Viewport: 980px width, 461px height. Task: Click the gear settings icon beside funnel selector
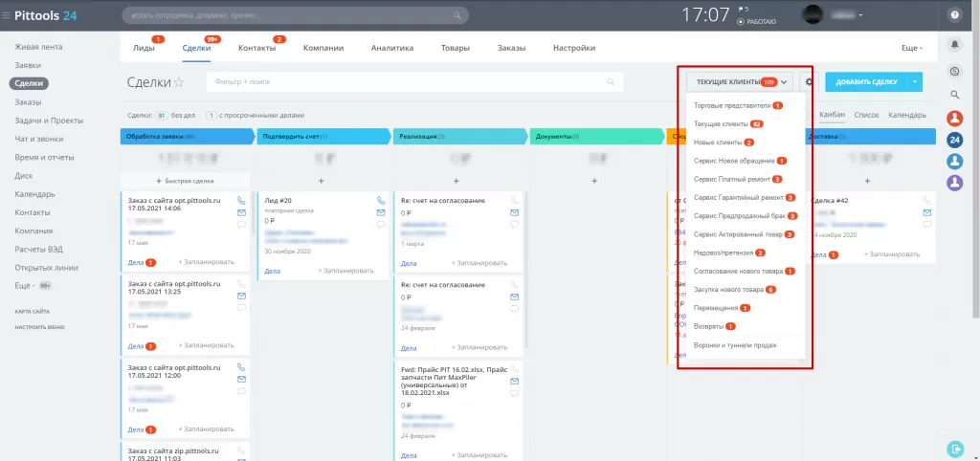(x=809, y=82)
